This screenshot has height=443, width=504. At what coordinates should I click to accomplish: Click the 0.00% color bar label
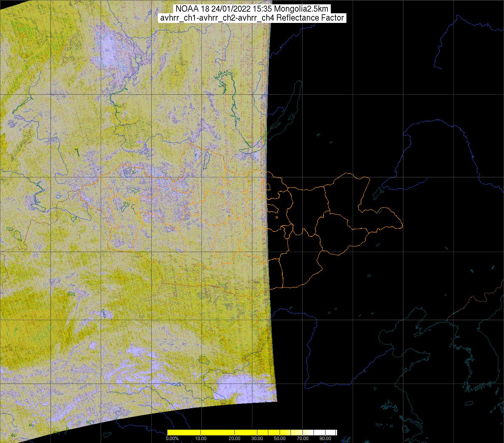click(x=172, y=439)
